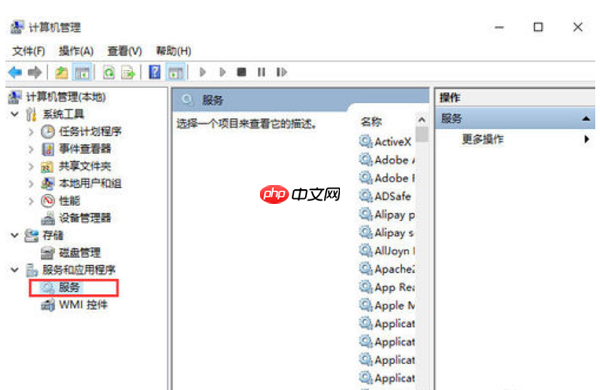Select the Alipay s service row
The height and width of the screenshot is (390, 600).
386,233
